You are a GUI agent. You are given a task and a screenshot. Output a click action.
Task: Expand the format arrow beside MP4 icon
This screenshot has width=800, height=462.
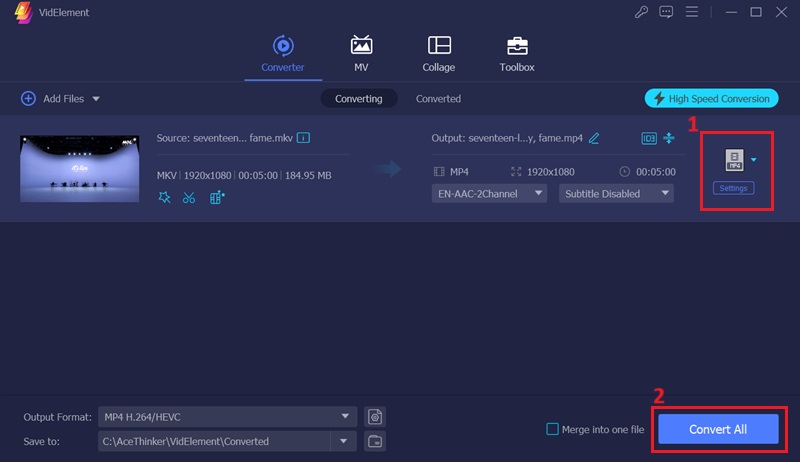(754, 160)
